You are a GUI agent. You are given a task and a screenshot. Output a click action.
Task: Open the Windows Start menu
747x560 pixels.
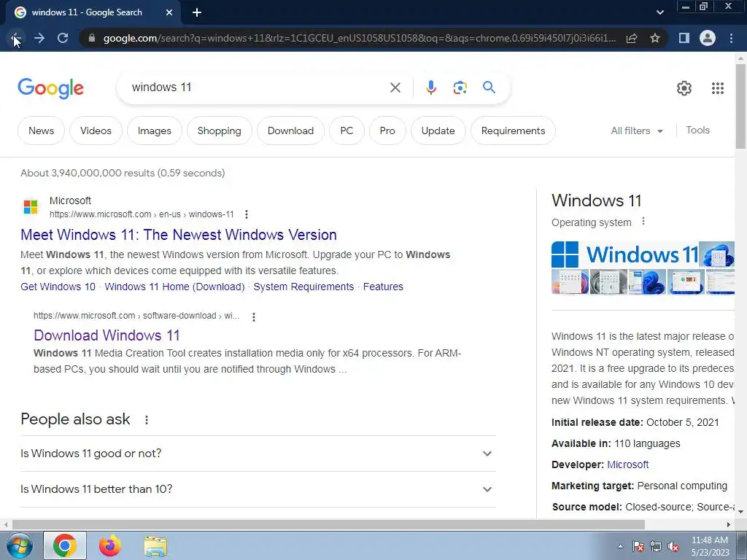click(19, 545)
